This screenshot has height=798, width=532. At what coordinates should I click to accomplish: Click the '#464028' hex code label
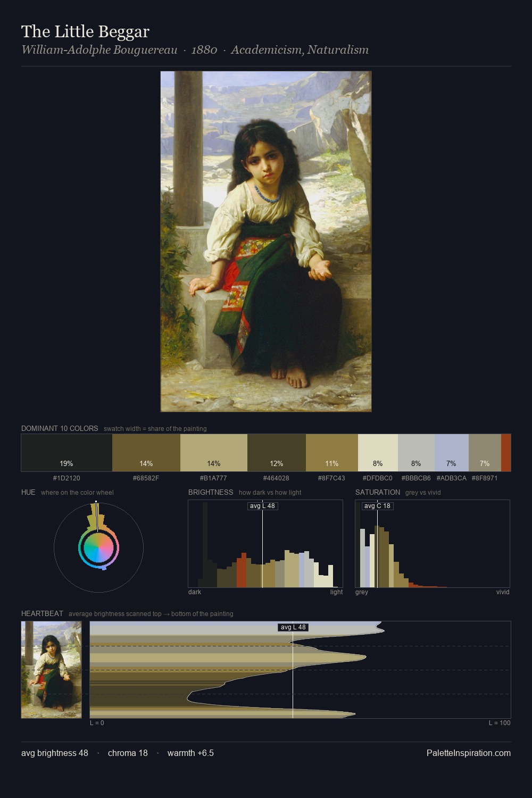tap(277, 478)
